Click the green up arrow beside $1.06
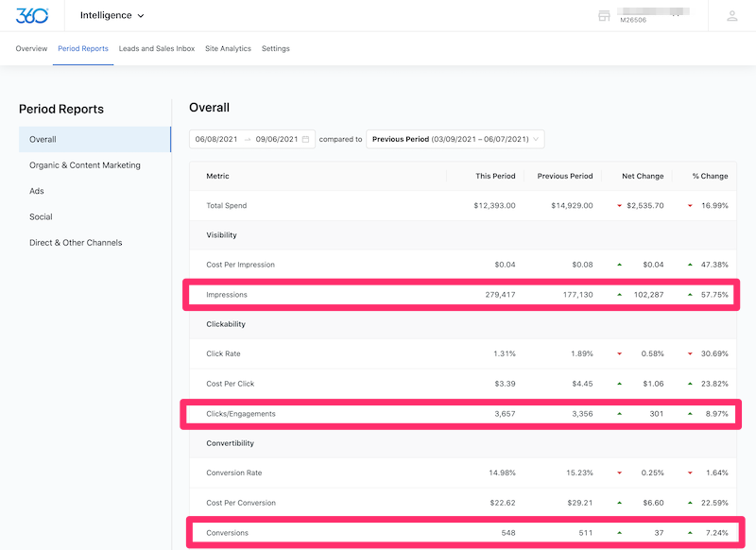 (x=620, y=384)
